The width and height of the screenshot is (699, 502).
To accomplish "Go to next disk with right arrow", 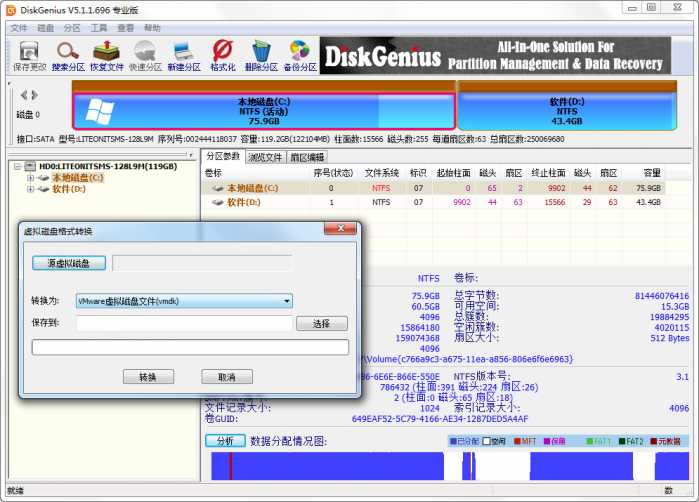I will [x=34, y=95].
